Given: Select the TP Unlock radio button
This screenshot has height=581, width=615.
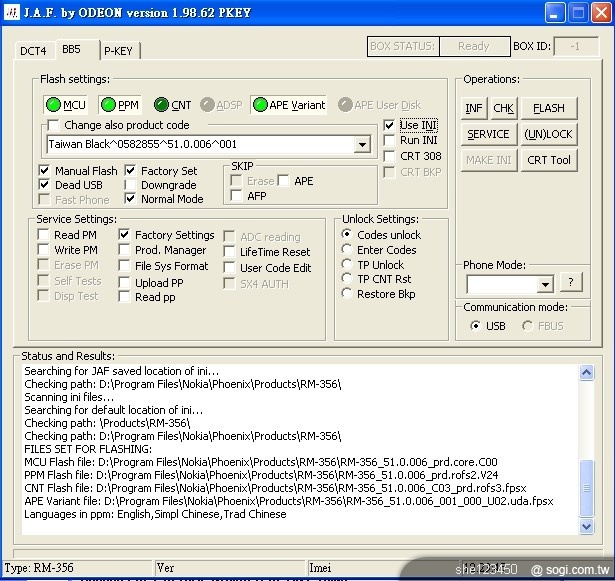Looking at the screenshot, I should point(347,264).
